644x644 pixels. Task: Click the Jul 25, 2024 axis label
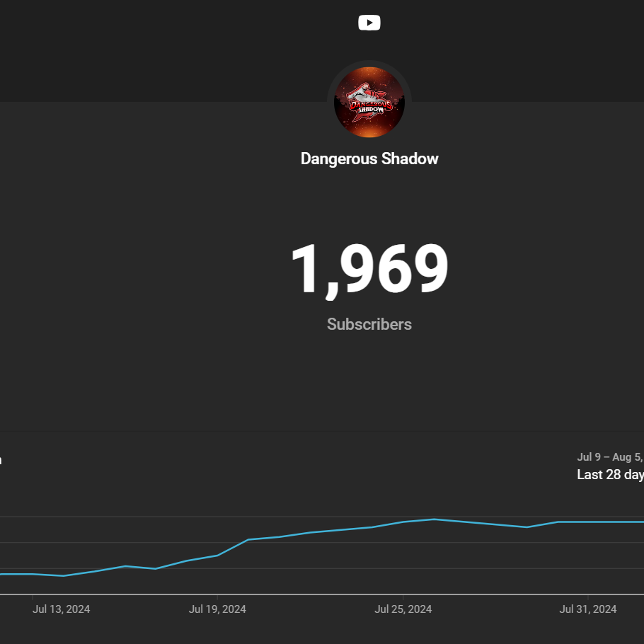coord(403,609)
